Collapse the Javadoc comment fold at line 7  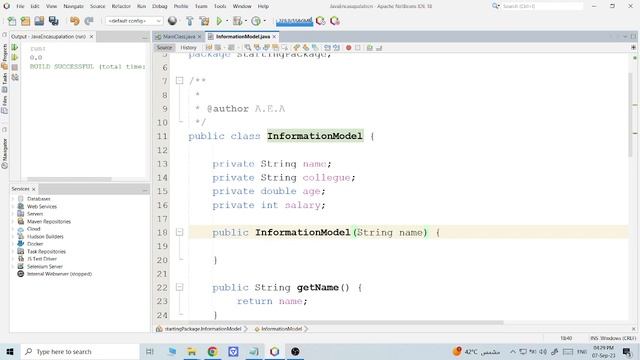coord(180,80)
